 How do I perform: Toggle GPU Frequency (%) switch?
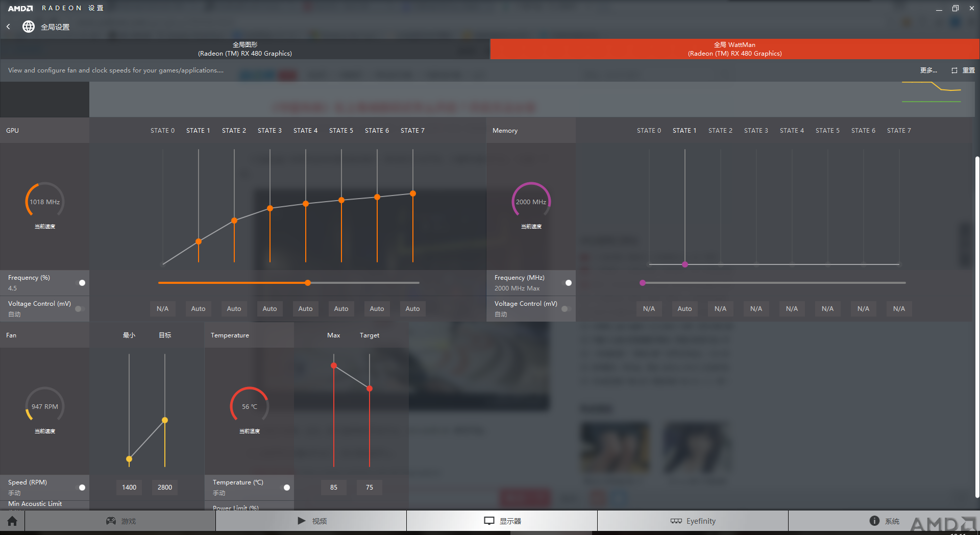tap(82, 283)
